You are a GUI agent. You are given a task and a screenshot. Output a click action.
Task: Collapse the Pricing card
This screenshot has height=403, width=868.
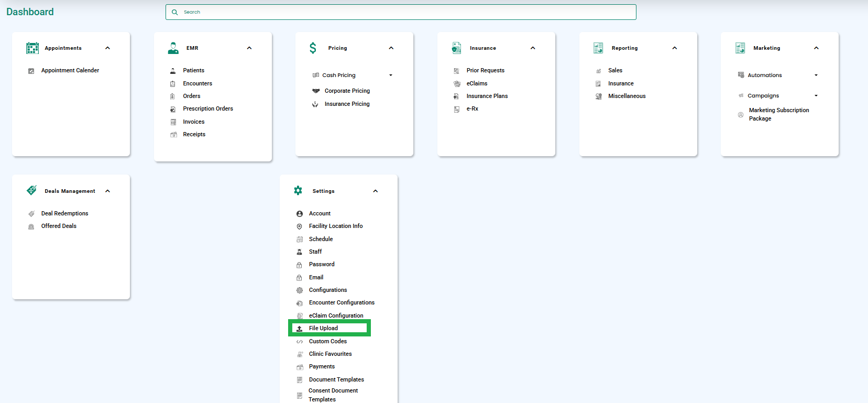(391, 48)
